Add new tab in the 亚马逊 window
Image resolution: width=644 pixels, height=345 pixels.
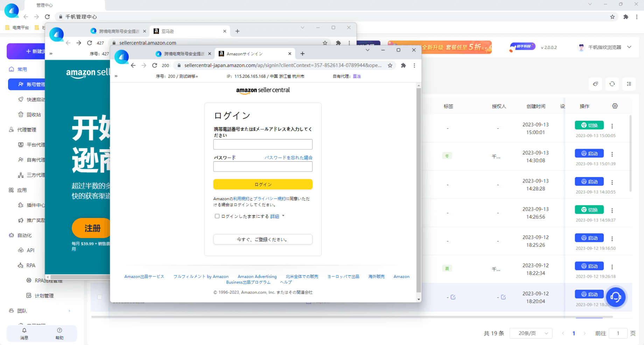click(237, 31)
